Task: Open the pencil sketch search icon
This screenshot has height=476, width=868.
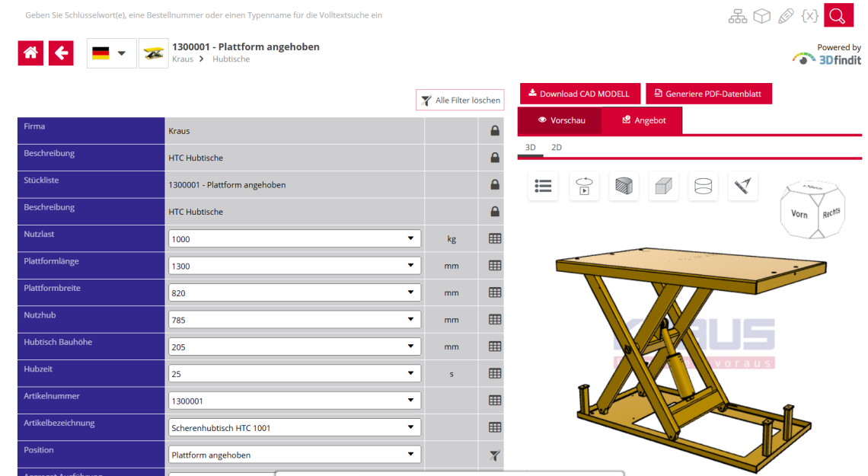Action: 786,16
